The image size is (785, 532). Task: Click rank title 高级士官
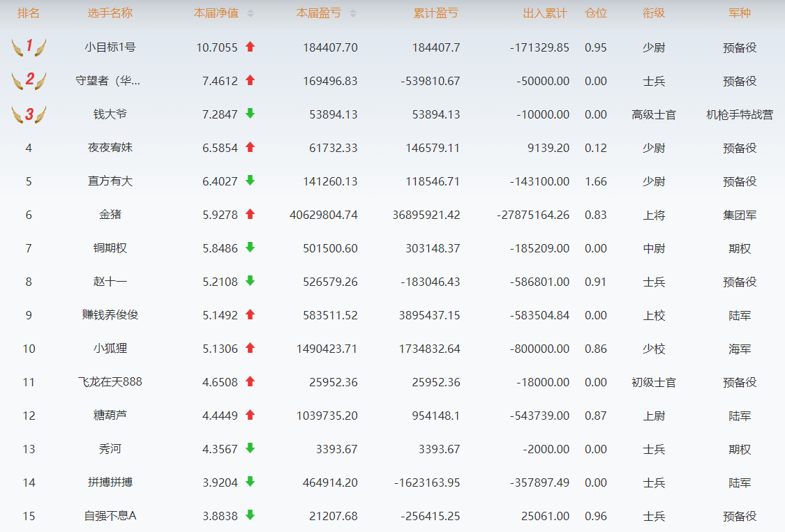coord(654,114)
